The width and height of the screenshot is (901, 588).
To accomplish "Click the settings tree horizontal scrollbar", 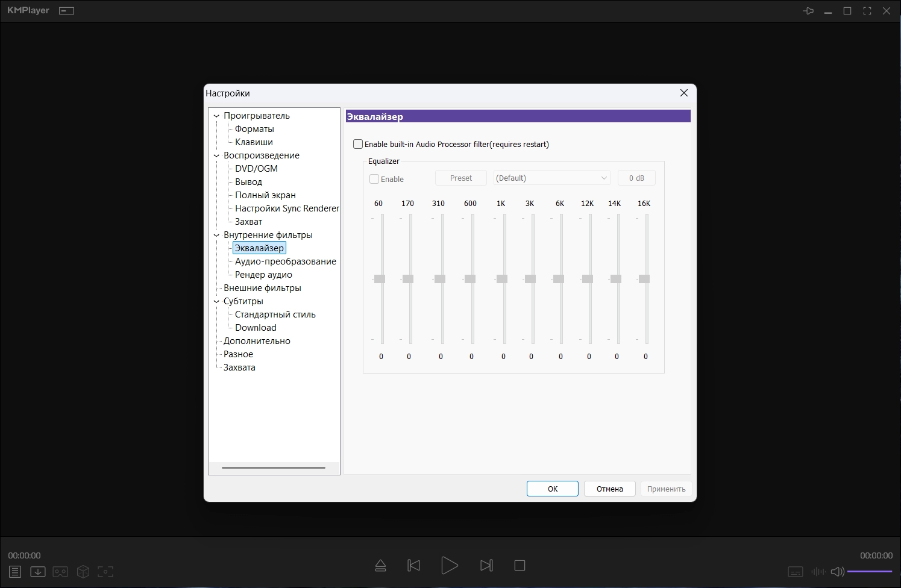I will [274, 468].
